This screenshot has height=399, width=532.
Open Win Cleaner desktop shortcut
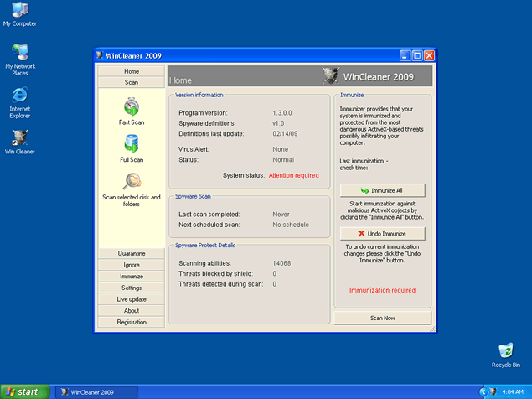19,137
